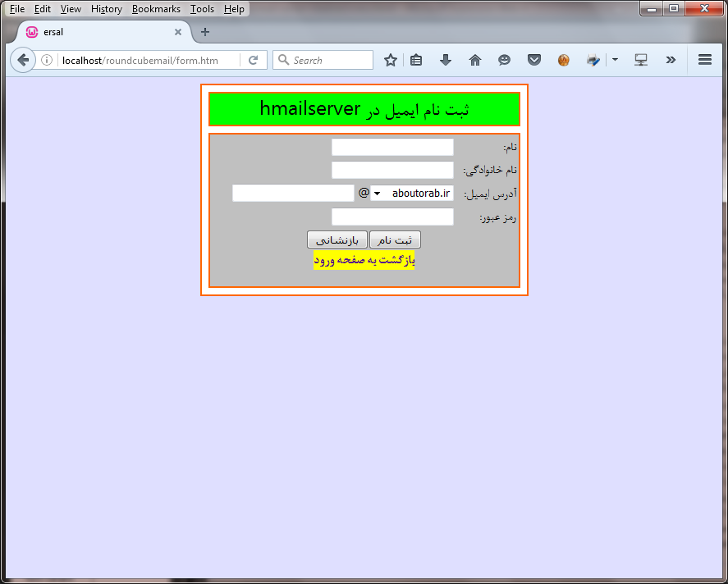Click the computer monitor icon in toolbar

coord(641,60)
